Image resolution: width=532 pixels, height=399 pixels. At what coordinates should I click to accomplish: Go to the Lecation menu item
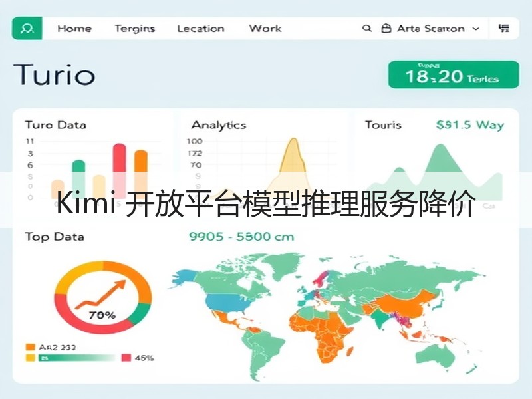coord(201,29)
